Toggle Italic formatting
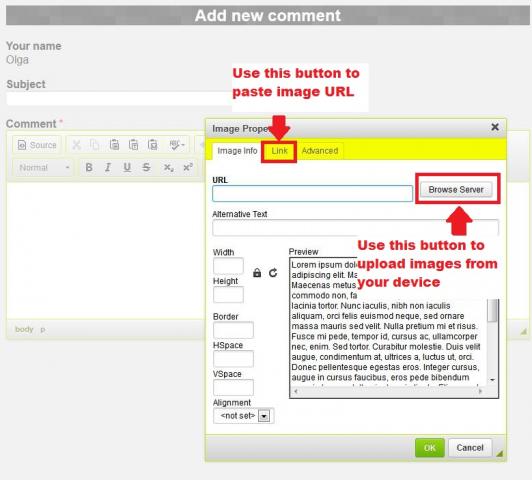532x480 pixels. 108,168
